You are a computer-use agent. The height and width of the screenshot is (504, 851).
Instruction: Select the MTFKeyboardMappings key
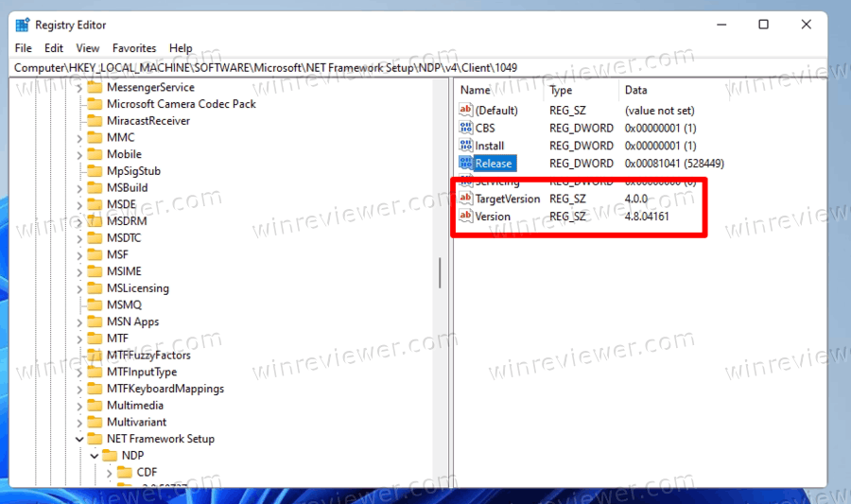[x=165, y=389]
